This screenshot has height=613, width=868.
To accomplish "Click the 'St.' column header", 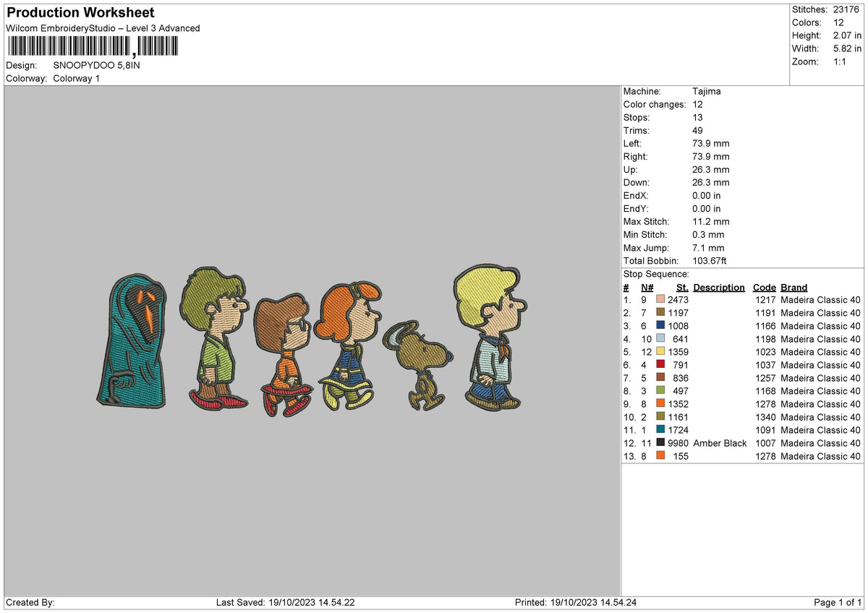I will (x=682, y=287).
